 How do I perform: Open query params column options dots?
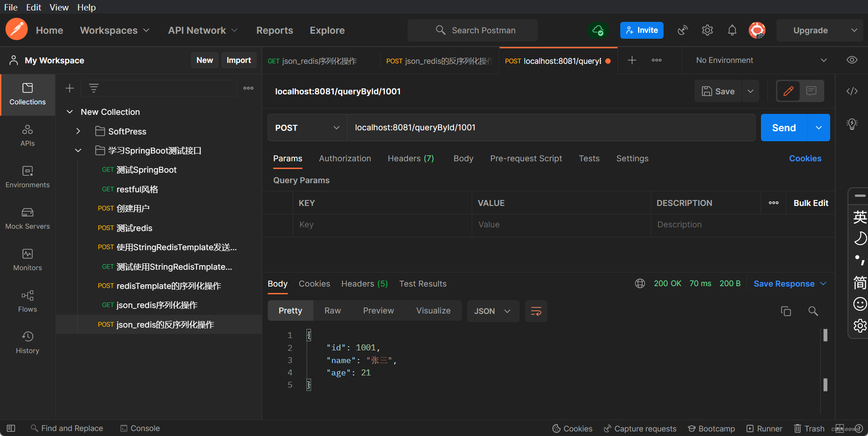(x=774, y=203)
